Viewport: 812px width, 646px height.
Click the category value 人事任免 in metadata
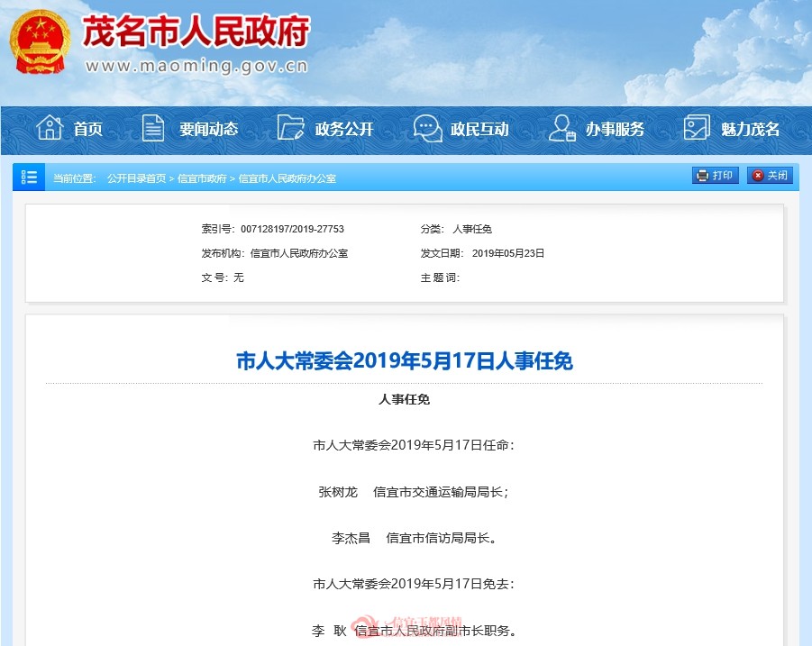click(472, 229)
